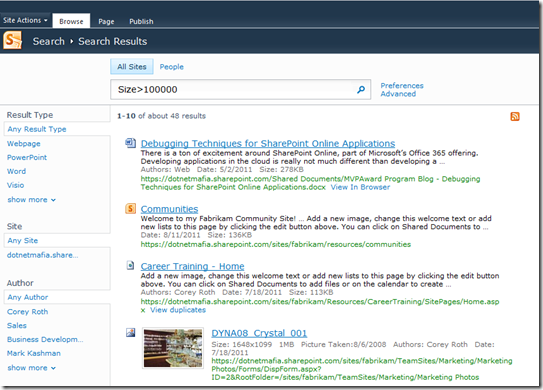Expand show more under Result Type

tap(32, 200)
